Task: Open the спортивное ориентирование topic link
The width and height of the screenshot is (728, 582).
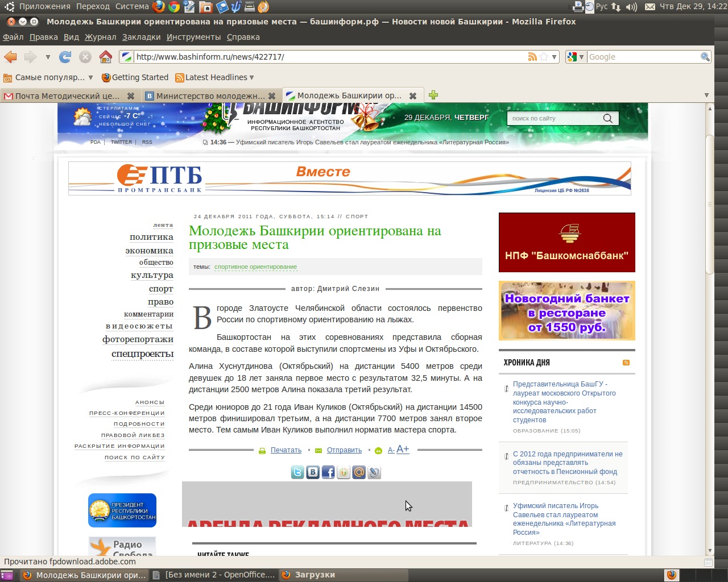Action: tap(255, 267)
